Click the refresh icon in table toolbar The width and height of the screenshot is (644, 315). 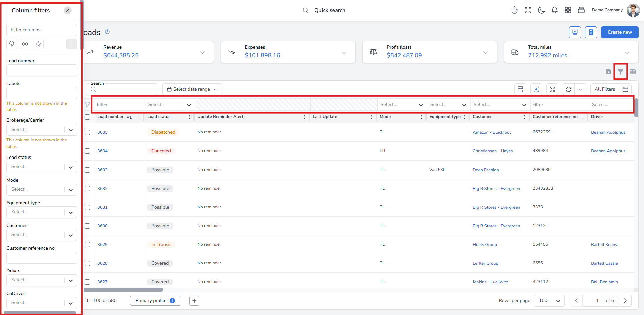point(569,89)
